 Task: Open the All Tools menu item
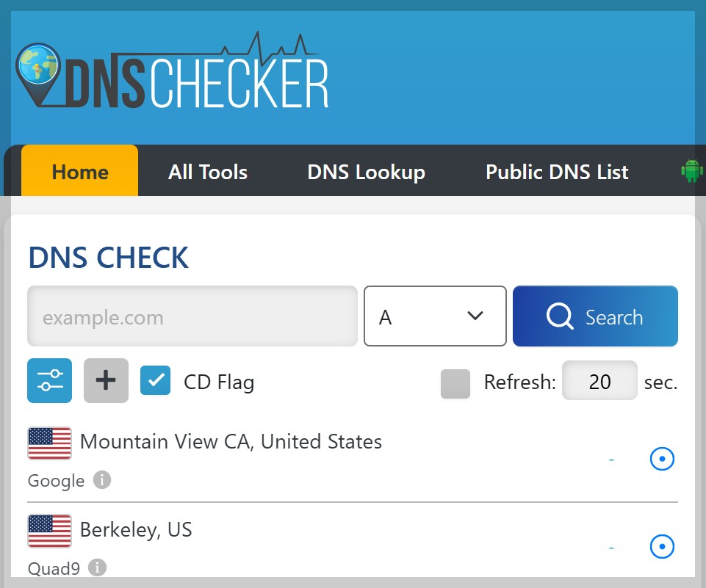pyautogui.click(x=208, y=173)
